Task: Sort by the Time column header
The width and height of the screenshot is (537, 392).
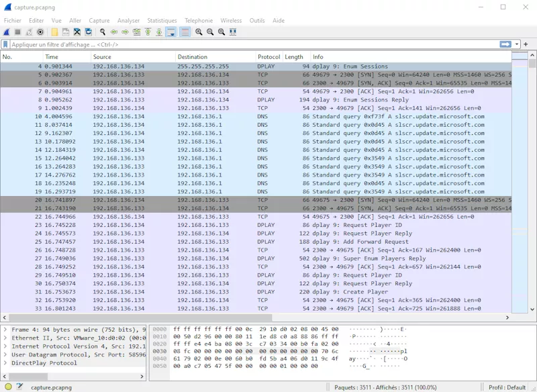Action: pyautogui.click(x=67, y=57)
